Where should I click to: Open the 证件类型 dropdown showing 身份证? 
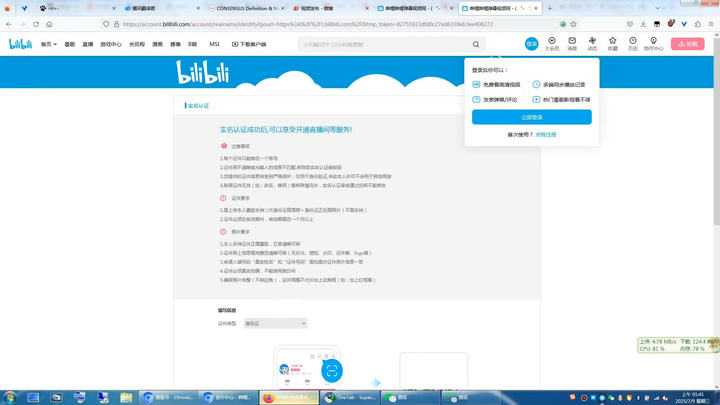275,323
